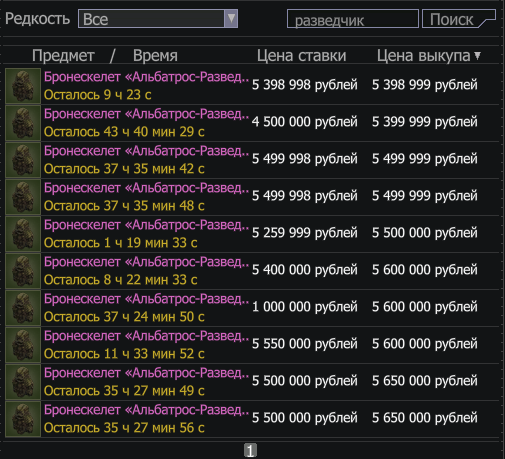This screenshot has height=459, width=505.
Task: Sort by Предмет column header
Action: [x=63, y=55]
